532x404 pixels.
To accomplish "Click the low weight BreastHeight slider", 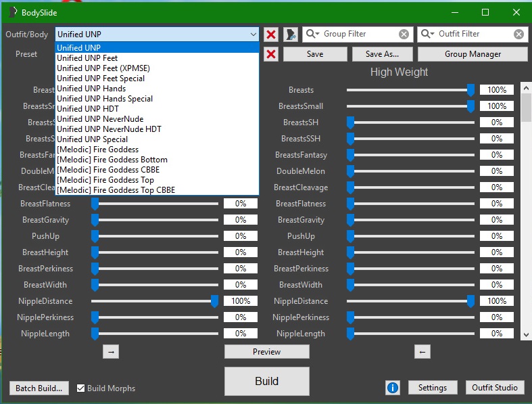I will coord(155,252).
